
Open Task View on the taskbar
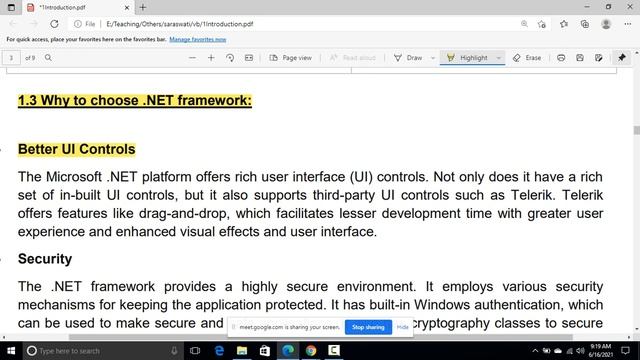tap(195, 351)
